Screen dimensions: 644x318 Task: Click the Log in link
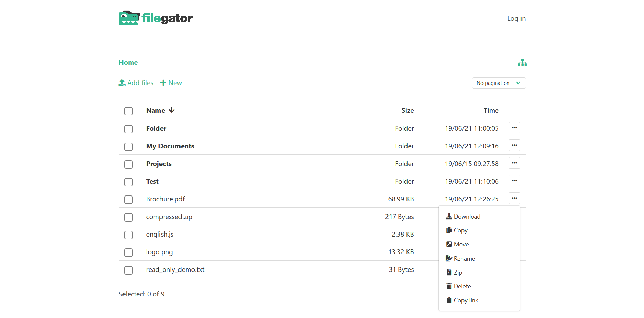point(516,19)
